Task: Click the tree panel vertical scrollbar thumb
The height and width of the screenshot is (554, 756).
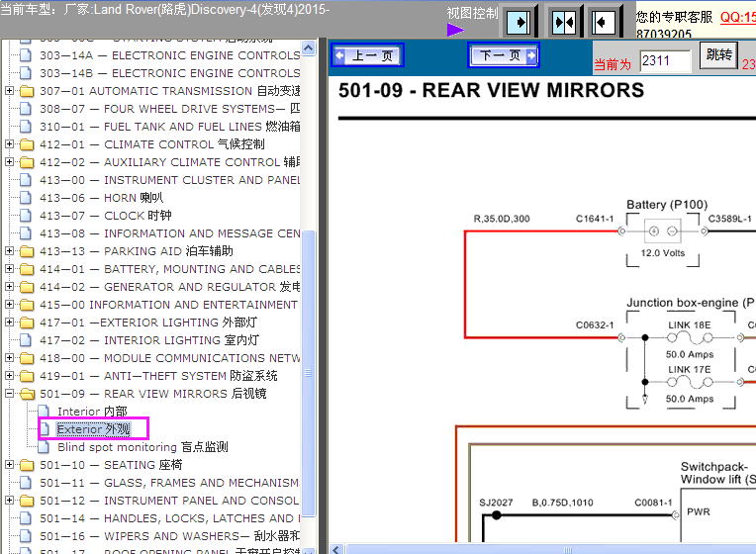Action: point(309,373)
